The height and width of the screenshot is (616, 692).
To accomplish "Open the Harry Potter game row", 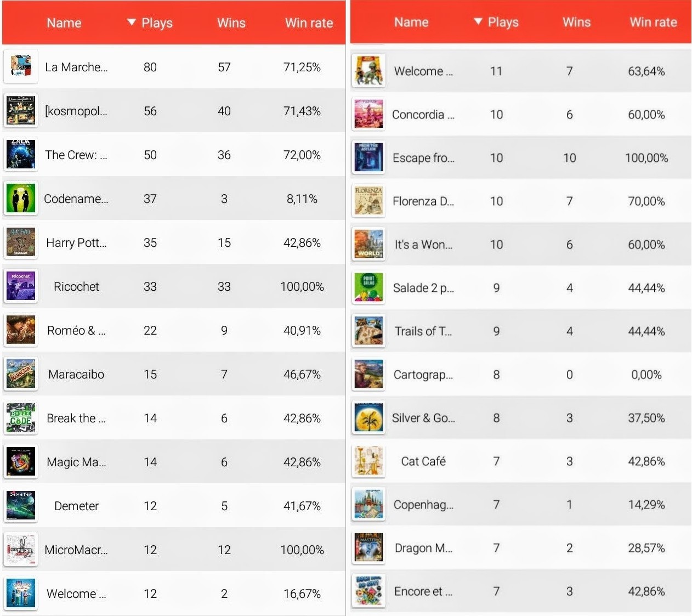I will point(174,242).
